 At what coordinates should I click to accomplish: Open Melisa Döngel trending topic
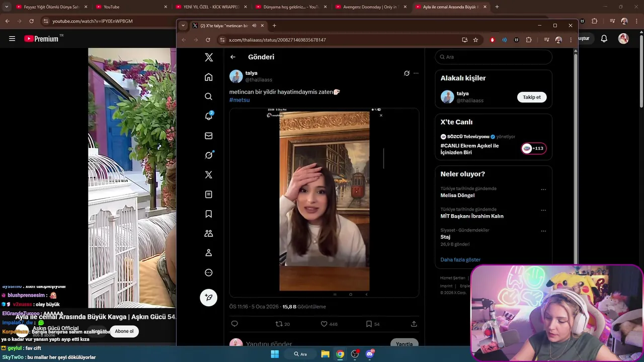[457, 195]
